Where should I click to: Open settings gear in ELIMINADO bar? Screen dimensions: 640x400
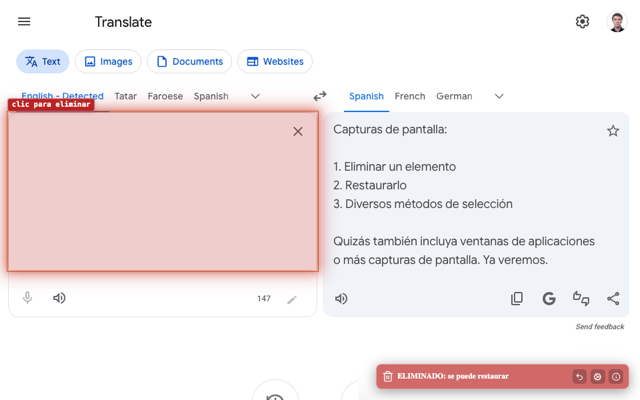point(598,376)
